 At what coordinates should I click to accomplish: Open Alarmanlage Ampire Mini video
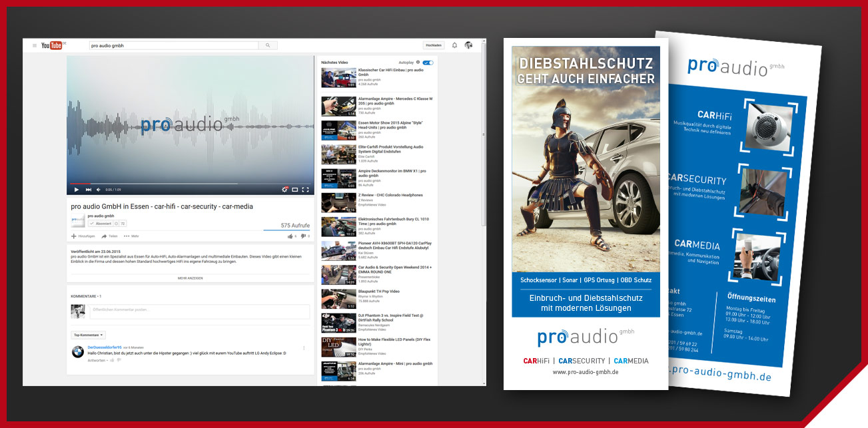point(376,371)
